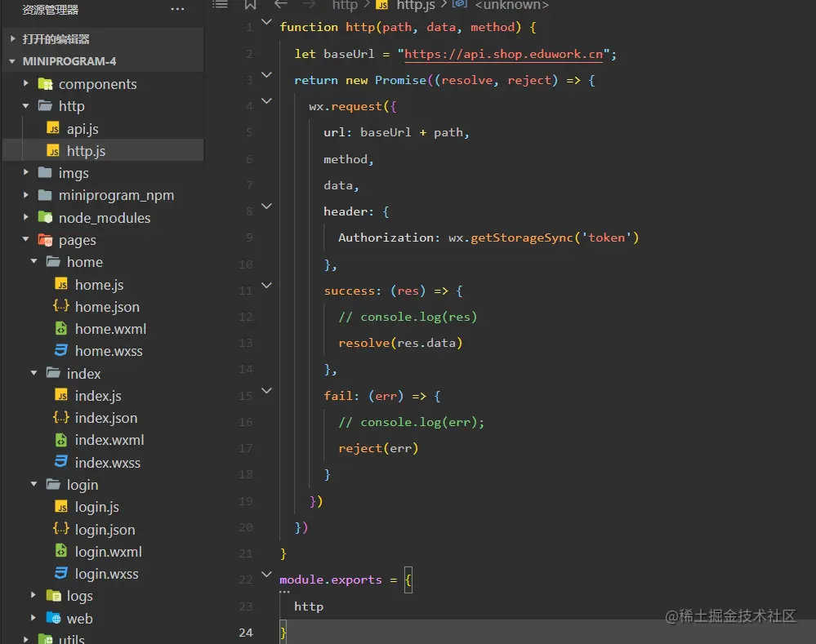Click resolve(res.data) on line 13

[400, 343]
